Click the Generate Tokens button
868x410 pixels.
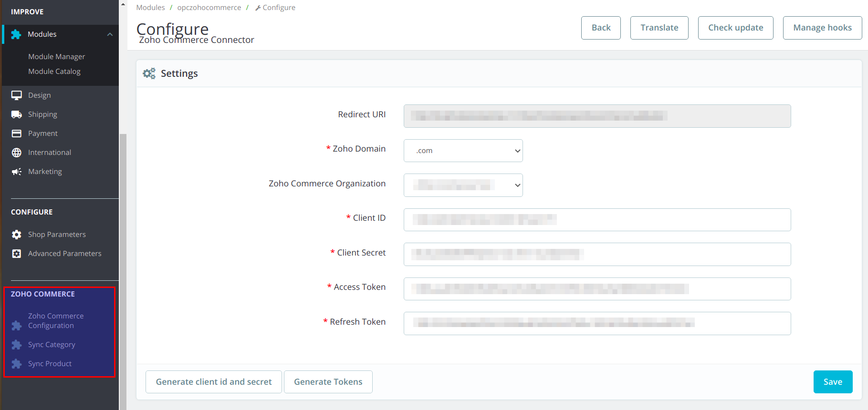pyautogui.click(x=328, y=382)
